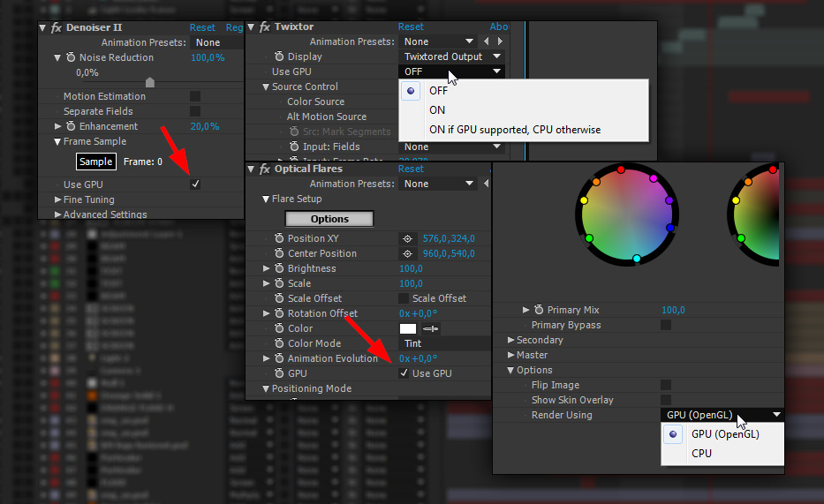Click the red handle on the color wheel
The width and height of the screenshot is (824, 504).
621,169
